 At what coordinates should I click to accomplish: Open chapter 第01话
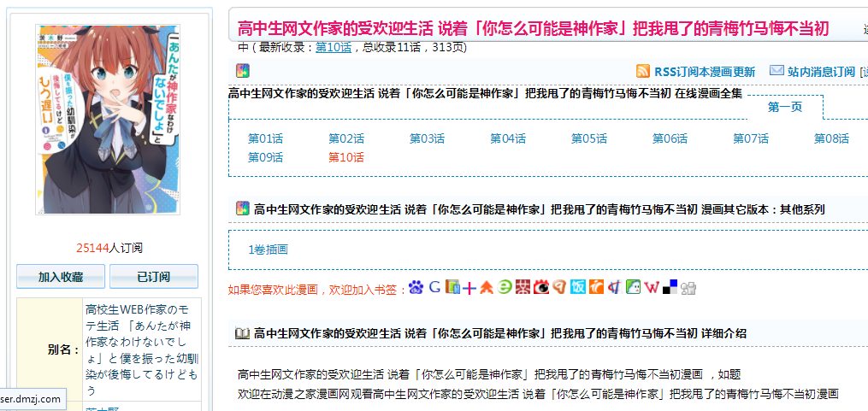(x=265, y=138)
